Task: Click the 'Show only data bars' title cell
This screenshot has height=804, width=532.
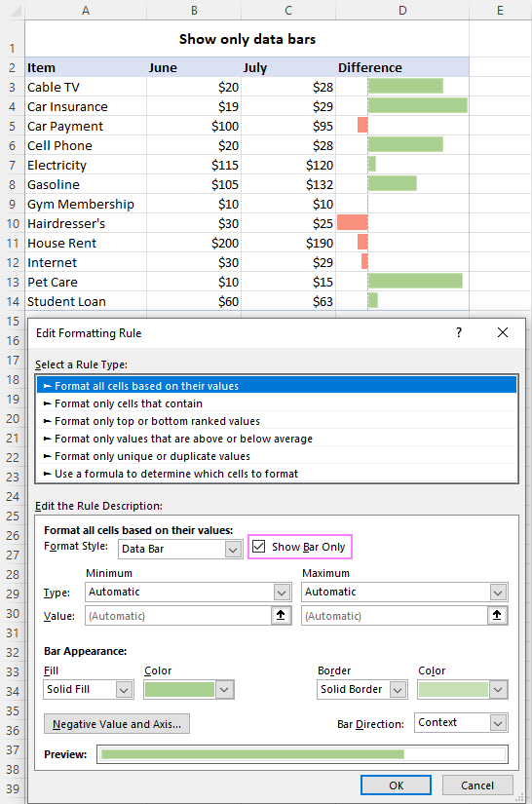Action: coord(247,39)
